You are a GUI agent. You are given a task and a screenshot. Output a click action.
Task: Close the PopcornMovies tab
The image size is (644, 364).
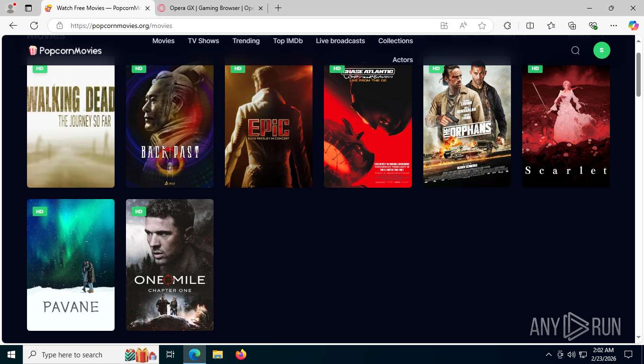[x=148, y=8]
